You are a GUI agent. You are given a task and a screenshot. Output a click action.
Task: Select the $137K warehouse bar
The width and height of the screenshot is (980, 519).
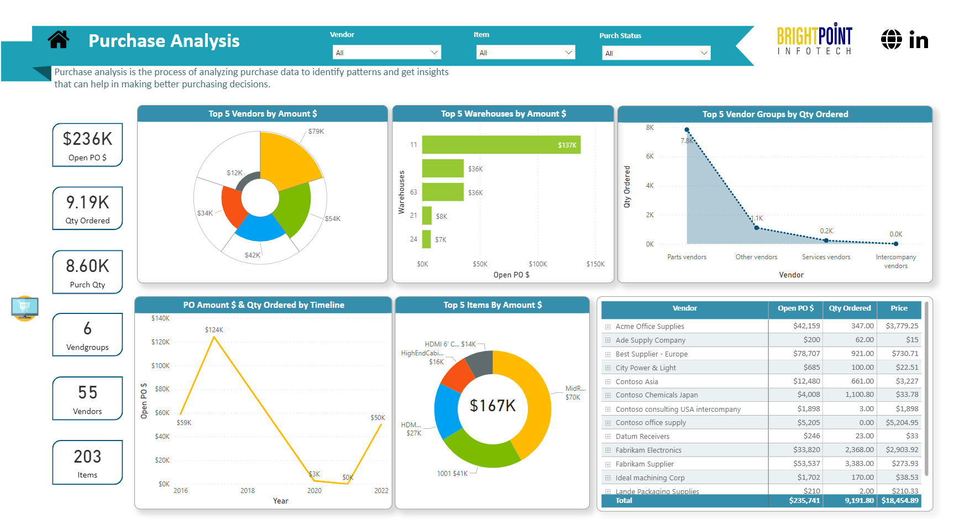[x=500, y=145]
